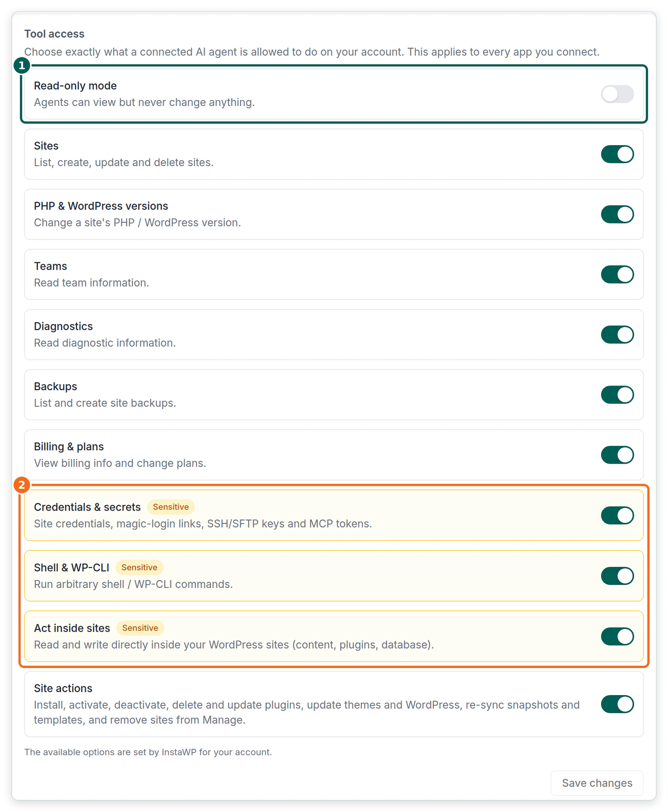Click the PHP & WordPress versions title
The height and width of the screenshot is (812, 668).
tap(101, 206)
